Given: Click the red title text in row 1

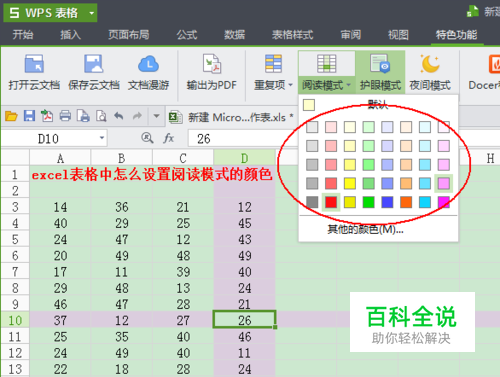Looking at the screenshot, I should click(152, 174).
